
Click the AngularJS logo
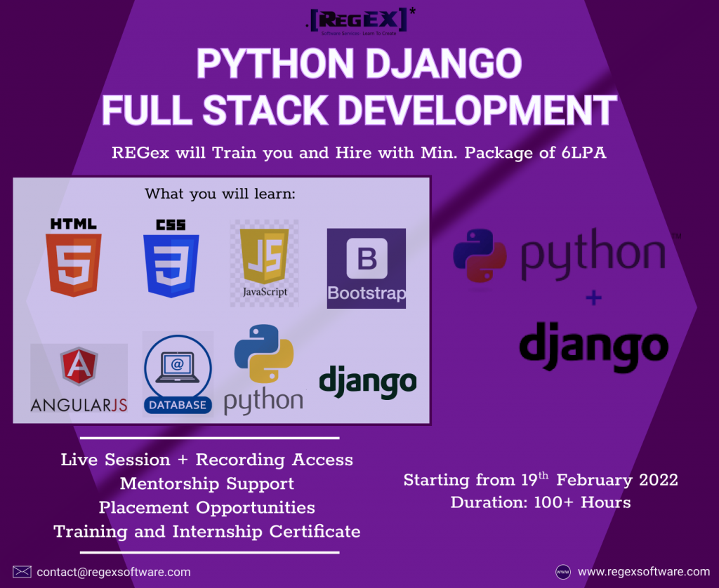(x=79, y=379)
